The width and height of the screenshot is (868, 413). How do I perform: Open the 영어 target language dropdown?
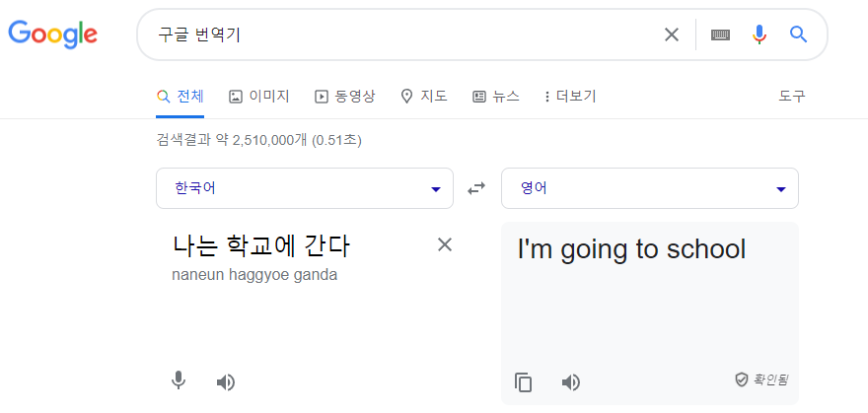pyautogui.click(x=650, y=188)
